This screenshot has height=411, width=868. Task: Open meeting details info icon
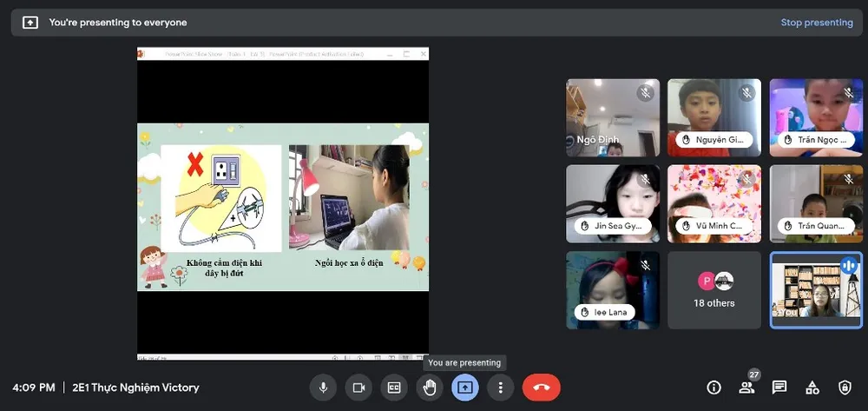713,388
